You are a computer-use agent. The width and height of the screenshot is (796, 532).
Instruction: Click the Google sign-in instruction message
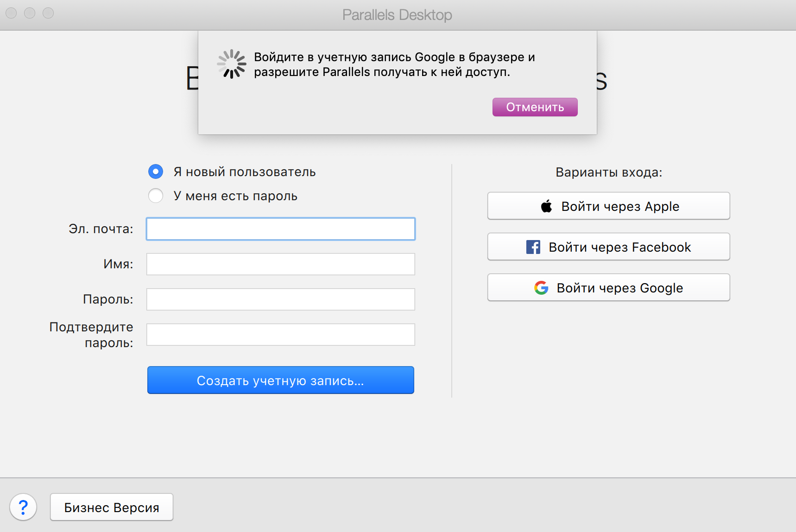(x=394, y=64)
